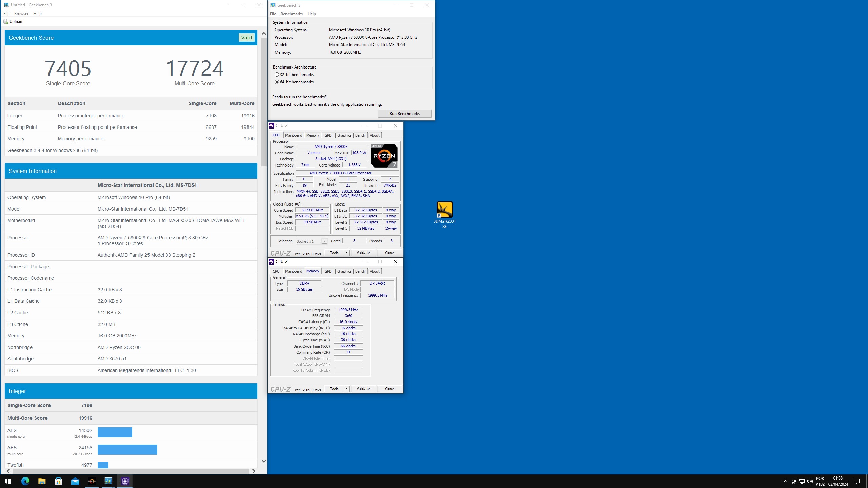Open File menu in Geekbench results window

click(6, 14)
